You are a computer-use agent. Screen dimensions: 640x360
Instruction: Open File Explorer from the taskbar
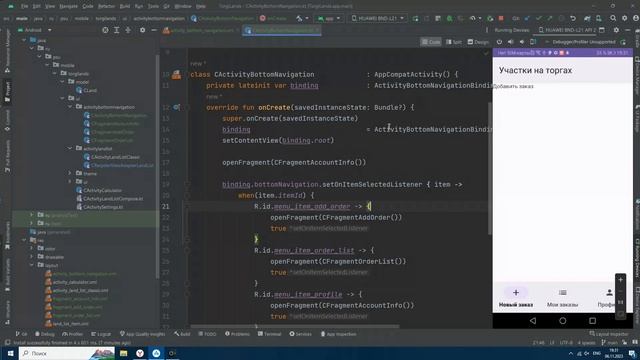click(123, 353)
